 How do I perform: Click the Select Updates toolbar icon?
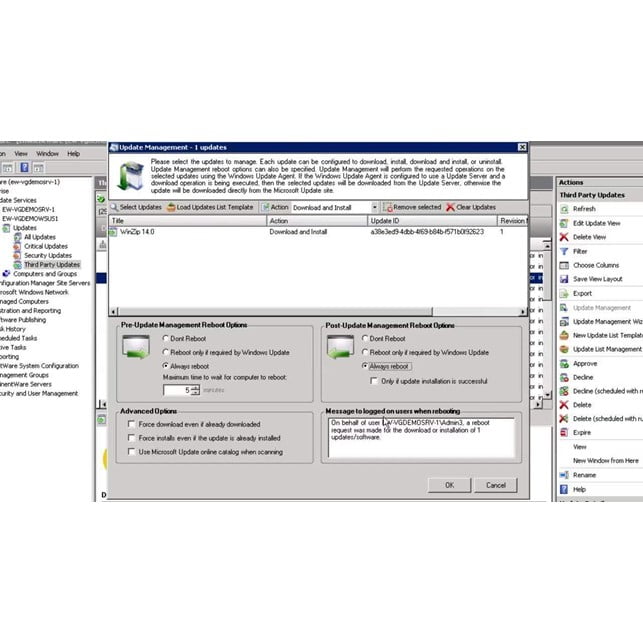114,207
